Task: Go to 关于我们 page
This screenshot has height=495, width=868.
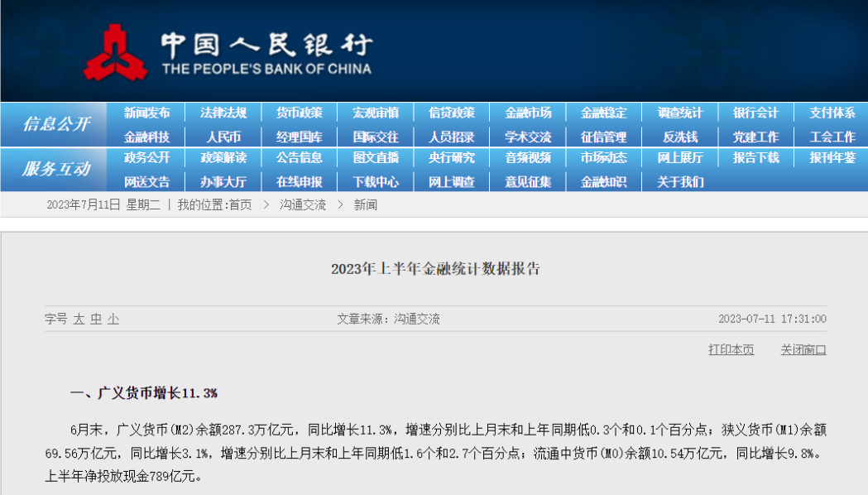Action: [x=680, y=181]
